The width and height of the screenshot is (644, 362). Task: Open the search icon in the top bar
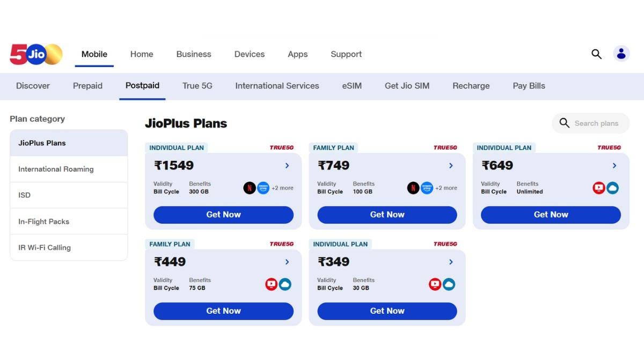(x=596, y=54)
